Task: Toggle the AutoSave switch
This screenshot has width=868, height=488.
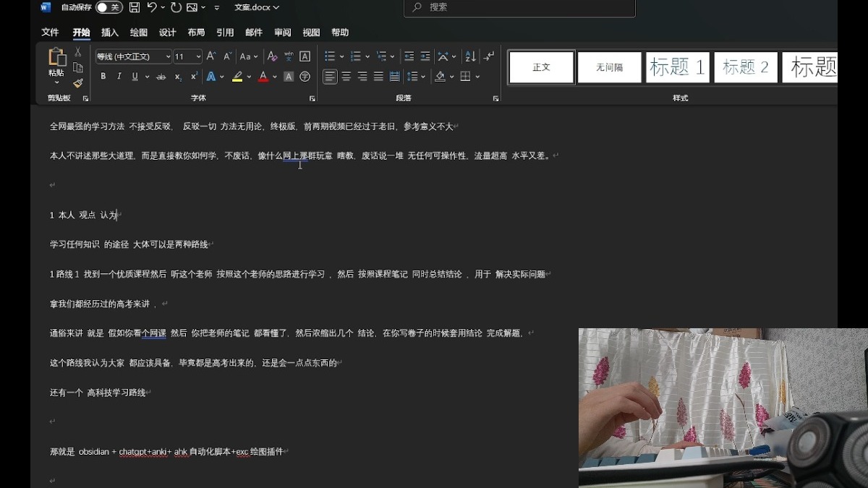Action: pos(109,7)
